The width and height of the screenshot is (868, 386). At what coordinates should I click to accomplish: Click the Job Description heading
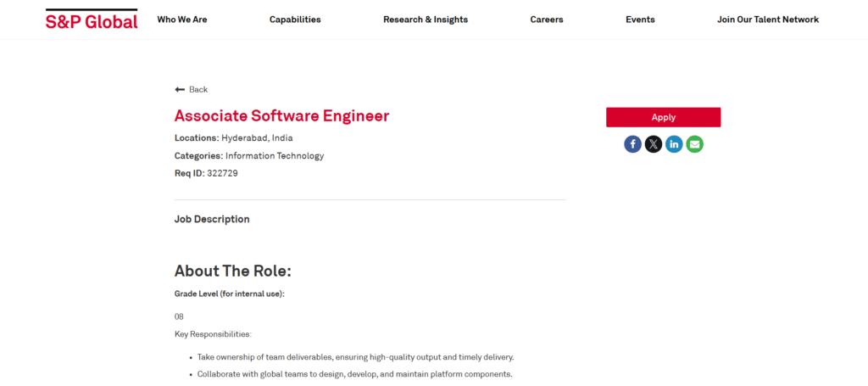[212, 219]
